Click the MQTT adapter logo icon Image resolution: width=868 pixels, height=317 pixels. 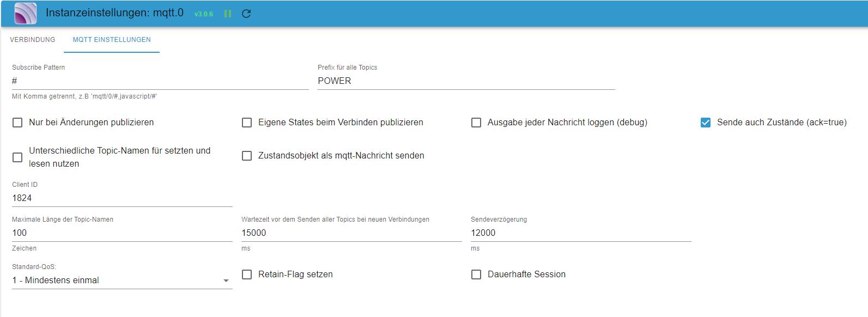pyautogui.click(x=25, y=14)
